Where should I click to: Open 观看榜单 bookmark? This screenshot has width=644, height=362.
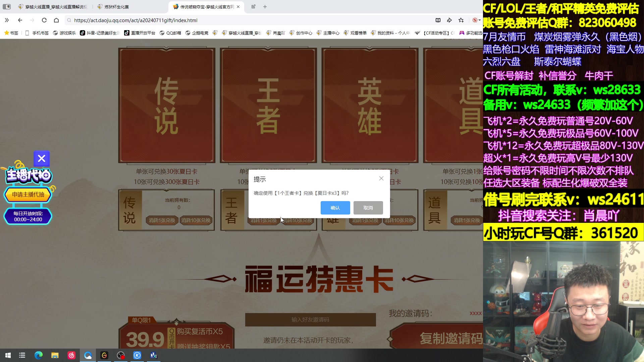[355, 33]
